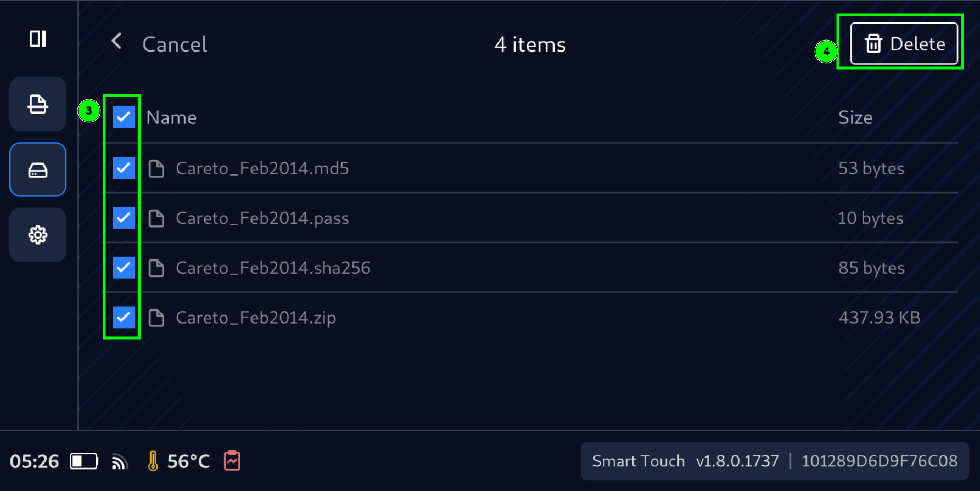Open the settings gear tab
The height and width of the screenshot is (491, 980).
[x=38, y=235]
